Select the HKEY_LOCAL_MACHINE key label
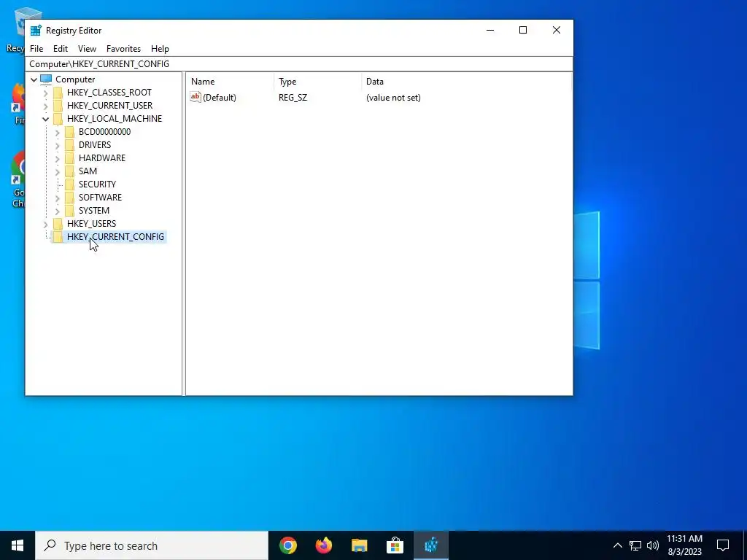 (x=115, y=119)
